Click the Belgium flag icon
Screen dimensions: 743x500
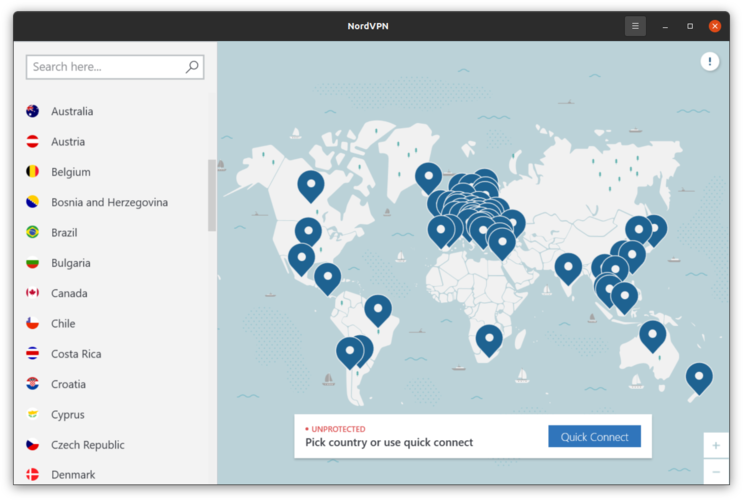pyautogui.click(x=33, y=172)
